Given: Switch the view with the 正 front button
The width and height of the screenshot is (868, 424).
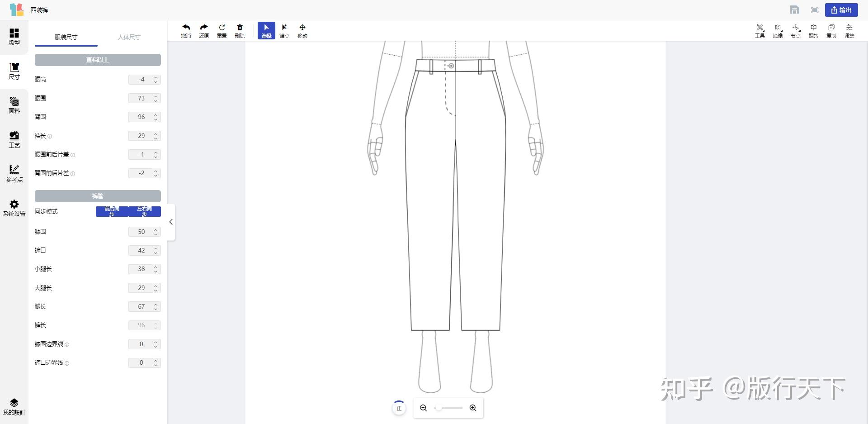Looking at the screenshot, I should [399, 408].
